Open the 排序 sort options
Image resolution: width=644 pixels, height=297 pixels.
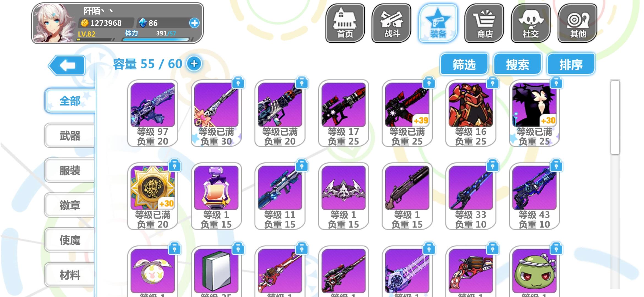tap(571, 65)
